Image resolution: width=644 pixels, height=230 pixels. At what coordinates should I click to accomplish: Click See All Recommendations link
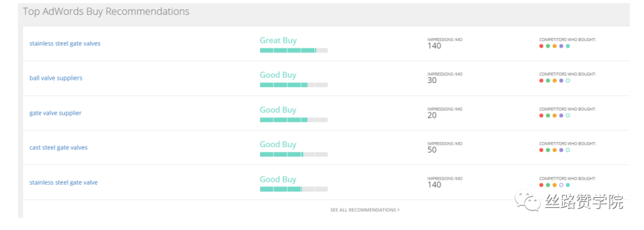[365, 210]
